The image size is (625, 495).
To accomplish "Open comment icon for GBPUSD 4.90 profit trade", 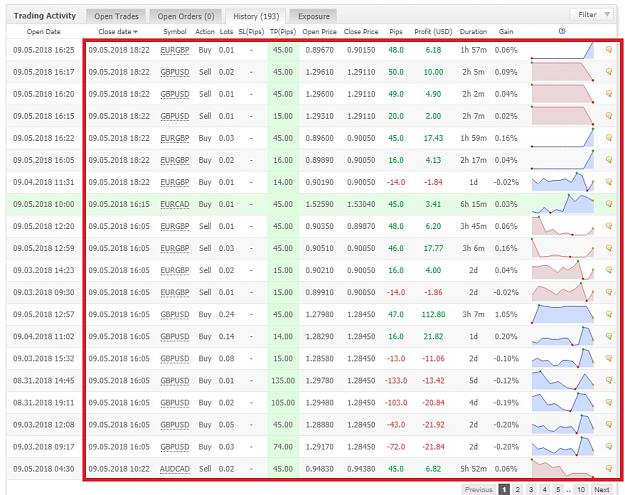I will [x=609, y=94].
